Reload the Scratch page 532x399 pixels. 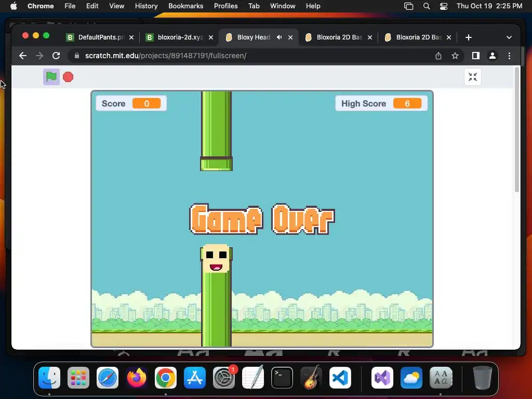coord(56,56)
